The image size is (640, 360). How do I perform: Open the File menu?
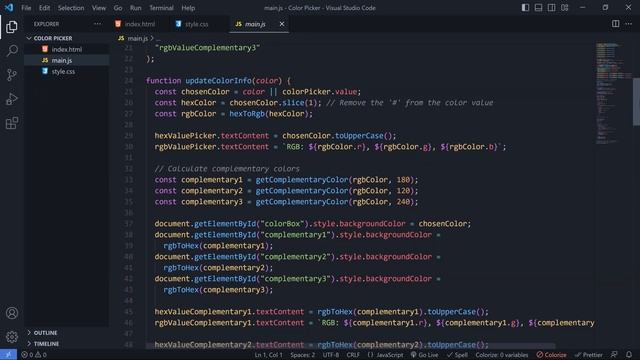click(26, 8)
